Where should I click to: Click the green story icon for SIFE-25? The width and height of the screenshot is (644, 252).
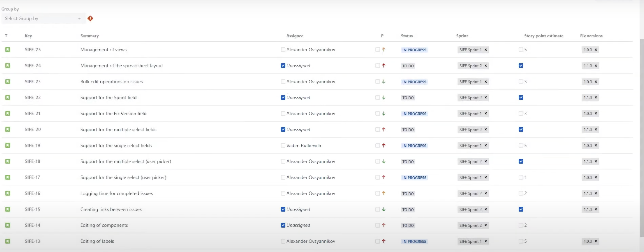(7, 49)
